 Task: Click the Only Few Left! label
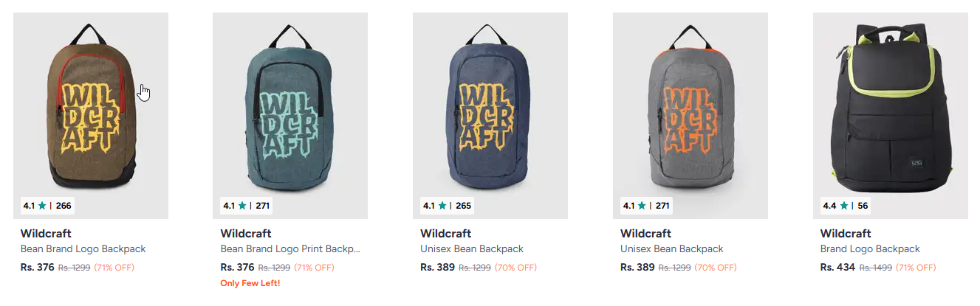pos(250,283)
